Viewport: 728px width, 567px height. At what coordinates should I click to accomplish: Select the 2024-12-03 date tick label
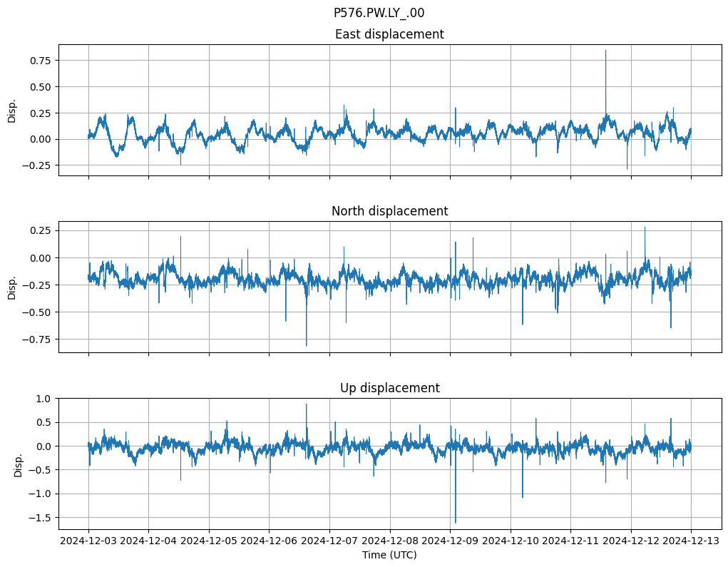pyautogui.click(x=88, y=541)
